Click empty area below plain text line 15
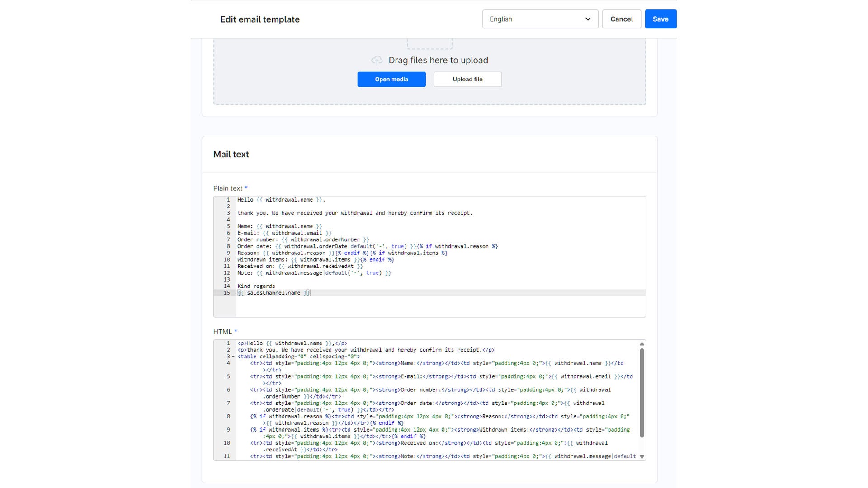 [441, 306]
